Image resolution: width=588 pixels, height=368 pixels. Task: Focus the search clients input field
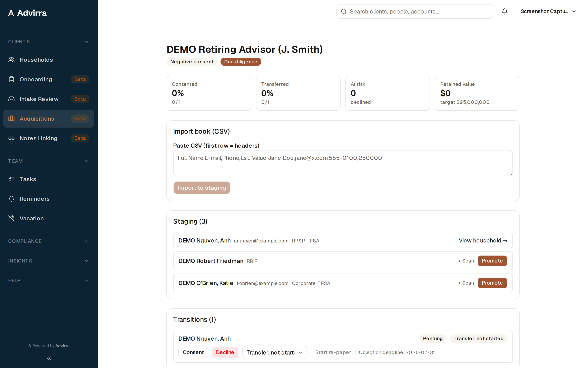coord(414,11)
